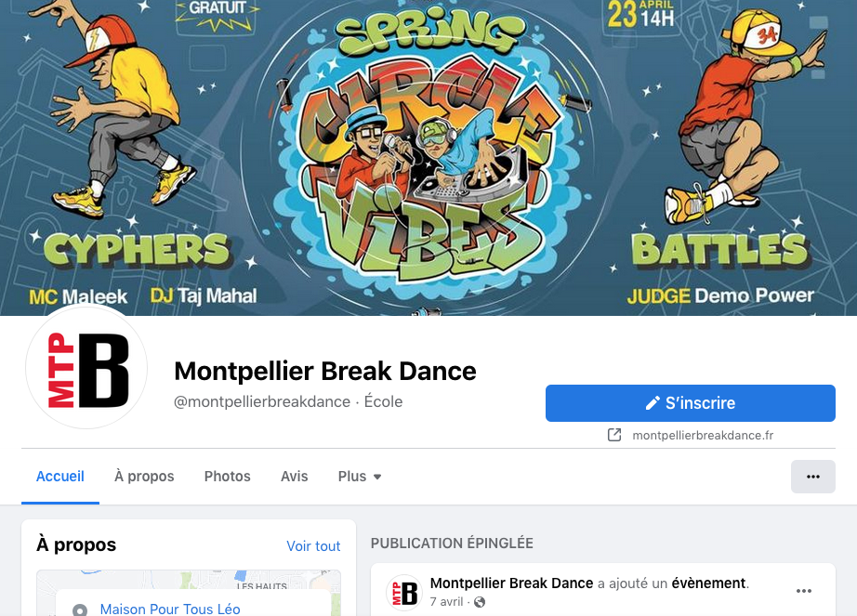This screenshot has height=616, width=857.
Task: Click the 7 avril post timestamp
Action: pyautogui.click(x=446, y=602)
